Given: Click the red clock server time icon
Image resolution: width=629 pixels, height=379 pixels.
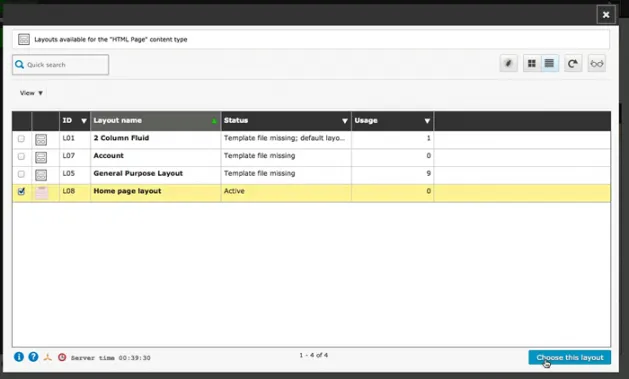Looking at the screenshot, I should tap(62, 357).
